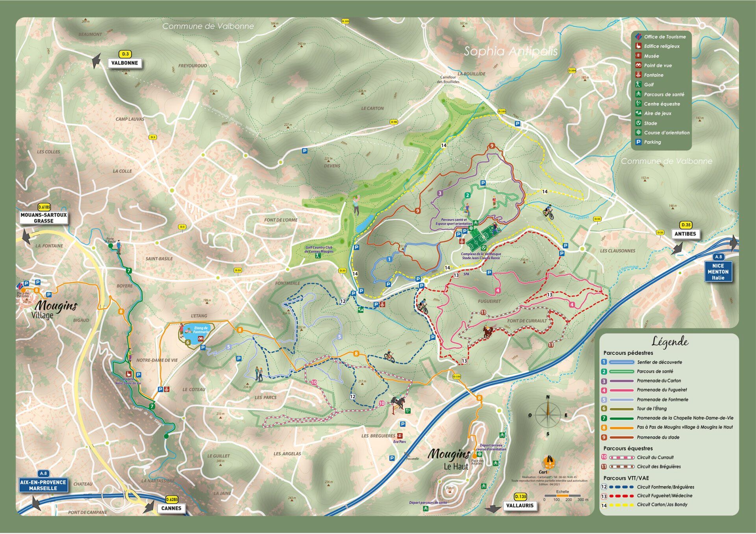Click the Course d'orientation legend icon
The image size is (756, 534).
[x=638, y=132]
